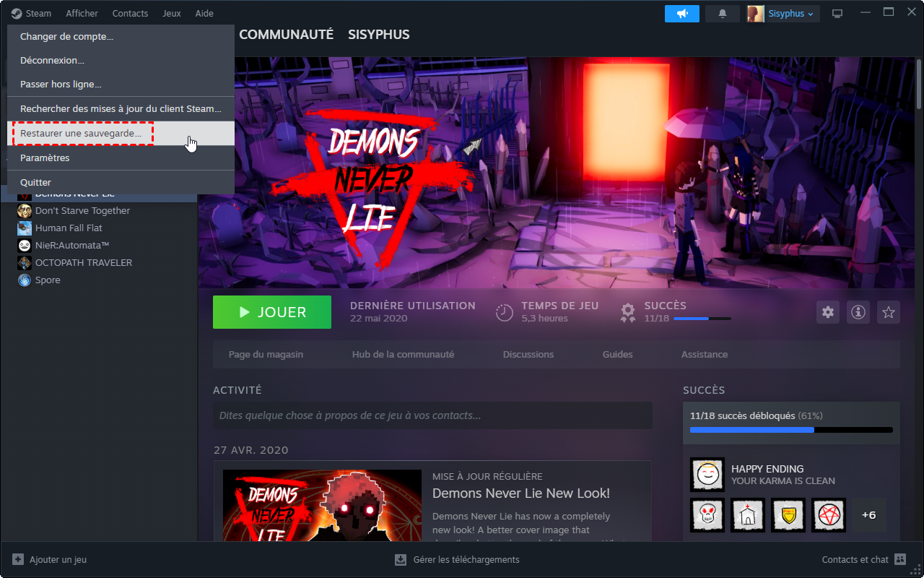The width and height of the screenshot is (924, 578).
Task: Click the clock icon by TEMPS DE JEU
Action: tap(504, 313)
